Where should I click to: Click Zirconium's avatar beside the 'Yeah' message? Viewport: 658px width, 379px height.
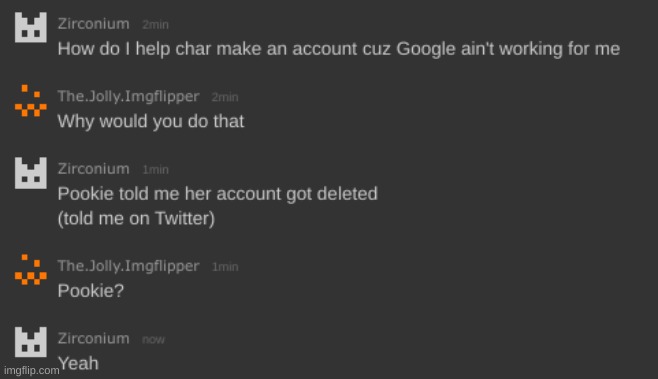click(x=31, y=342)
